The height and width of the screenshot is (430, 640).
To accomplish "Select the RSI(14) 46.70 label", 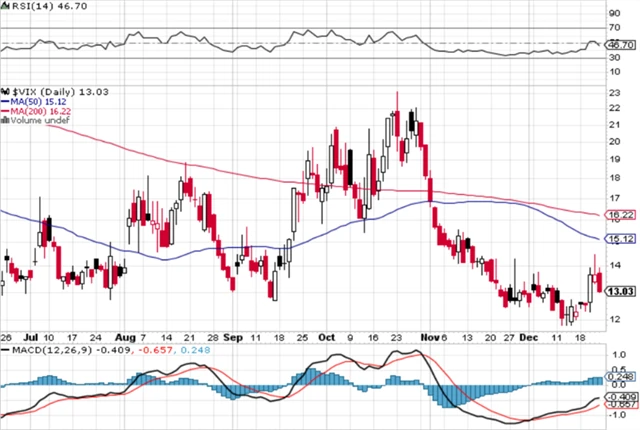I will point(46,6).
